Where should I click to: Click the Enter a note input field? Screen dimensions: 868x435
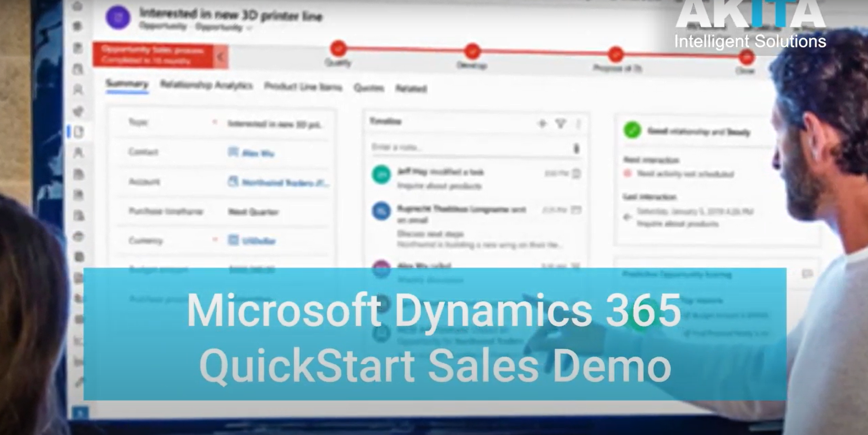pyautogui.click(x=454, y=147)
